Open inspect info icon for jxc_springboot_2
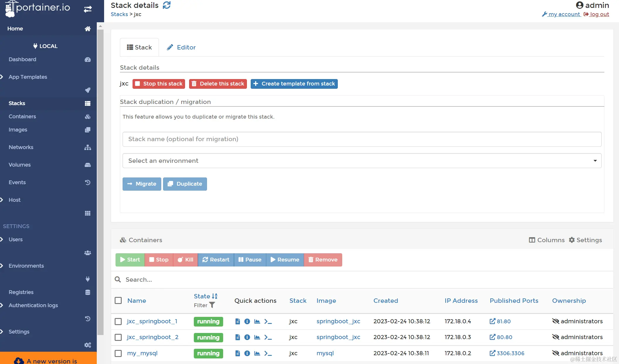This screenshot has width=619, height=364. tap(247, 337)
